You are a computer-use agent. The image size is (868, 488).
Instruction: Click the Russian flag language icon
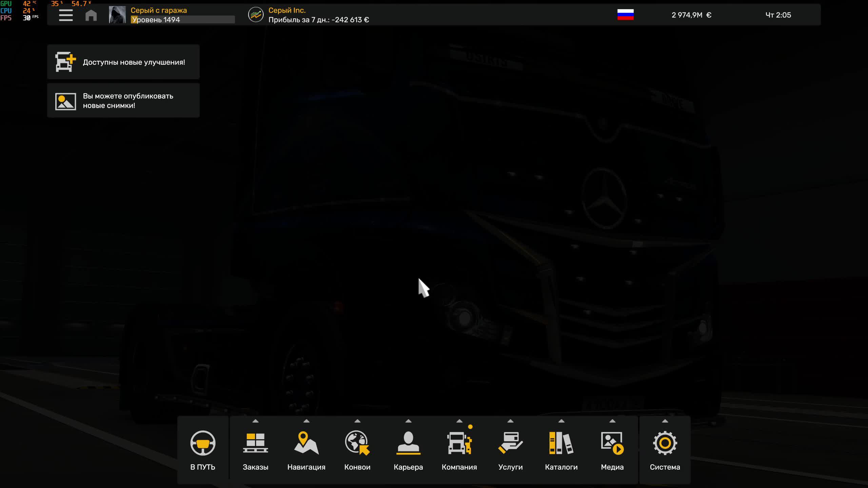point(625,15)
